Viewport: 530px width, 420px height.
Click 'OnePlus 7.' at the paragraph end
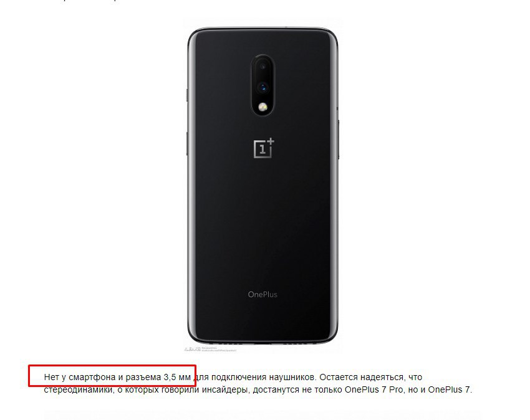pos(450,389)
